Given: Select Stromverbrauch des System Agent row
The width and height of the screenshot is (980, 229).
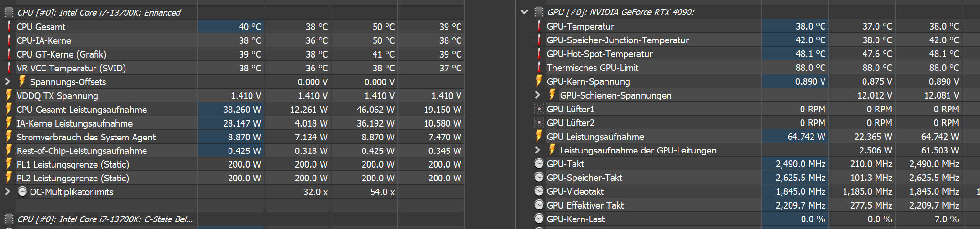Looking at the screenshot, I should (233, 137).
